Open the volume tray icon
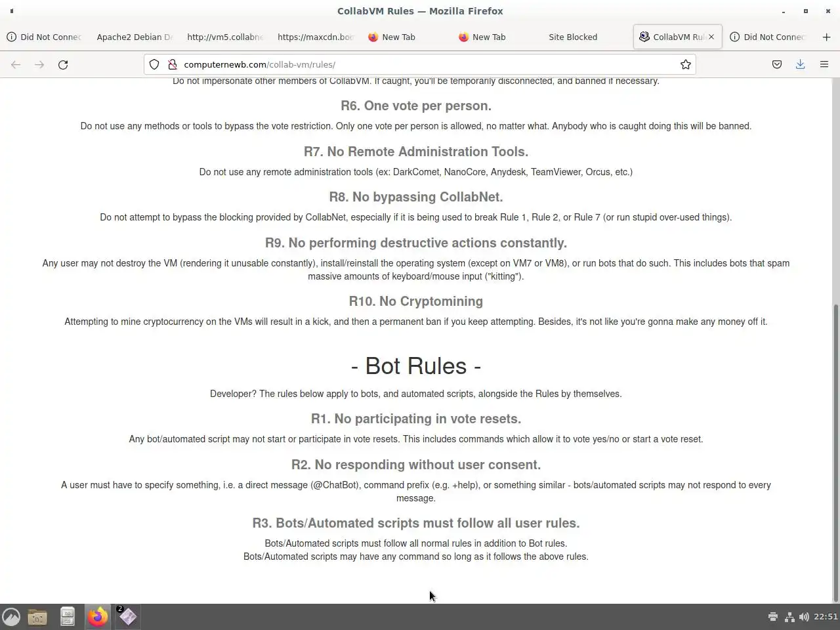The image size is (840, 630). (804, 617)
